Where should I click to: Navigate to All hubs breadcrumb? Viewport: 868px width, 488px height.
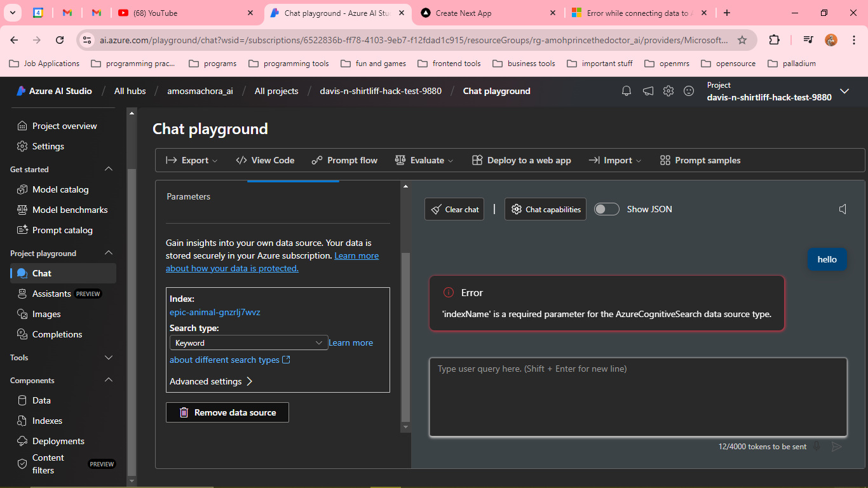coord(130,91)
